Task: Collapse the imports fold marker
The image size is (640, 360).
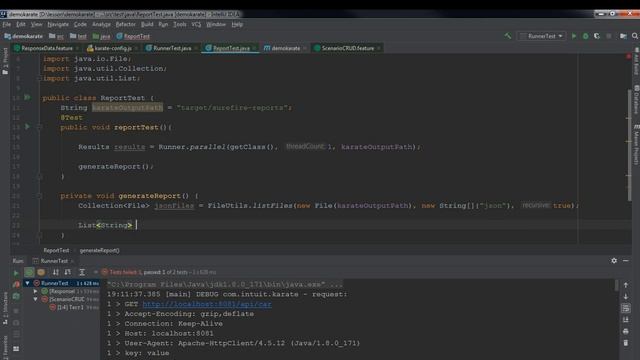Action: (x=40, y=78)
